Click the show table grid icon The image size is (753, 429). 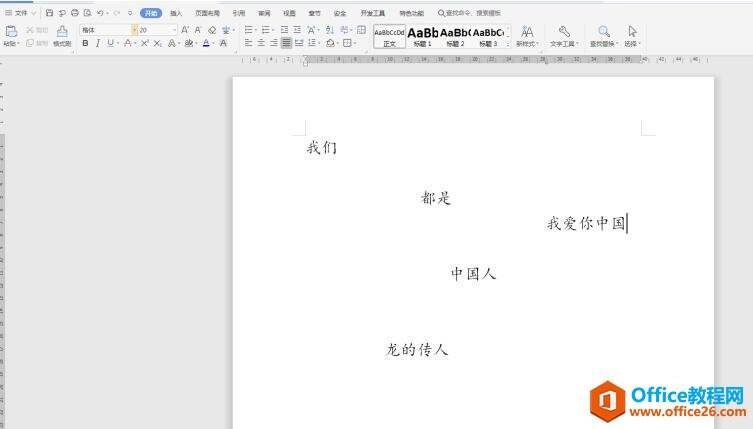point(362,30)
